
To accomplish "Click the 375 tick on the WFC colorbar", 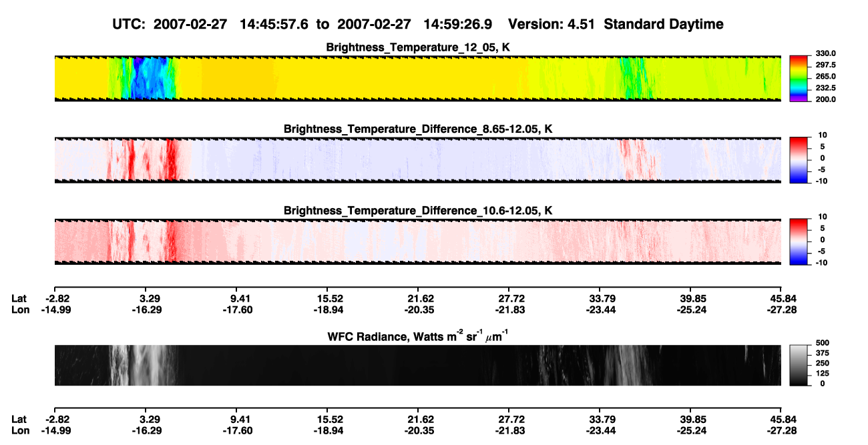I will coord(821,353).
